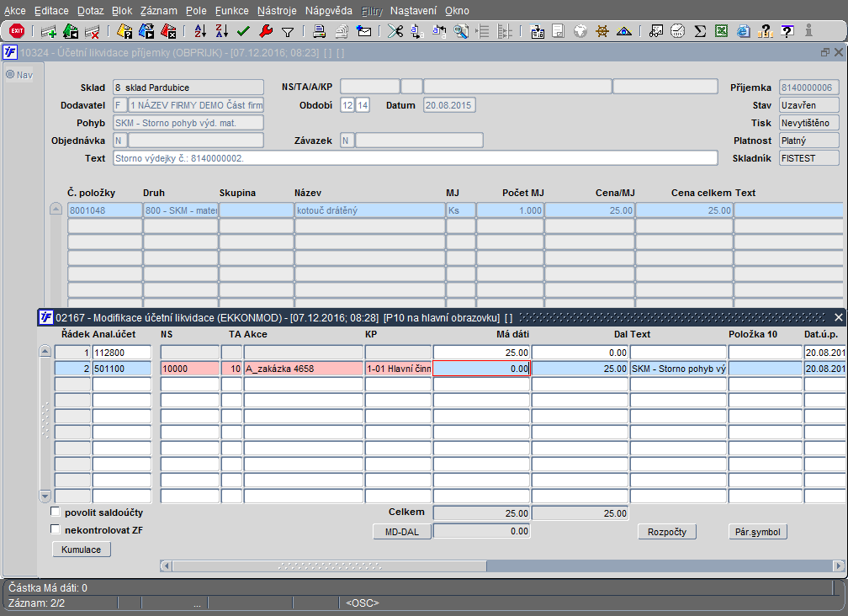
Task: Select the Nav radio button
Action: tap(10, 74)
